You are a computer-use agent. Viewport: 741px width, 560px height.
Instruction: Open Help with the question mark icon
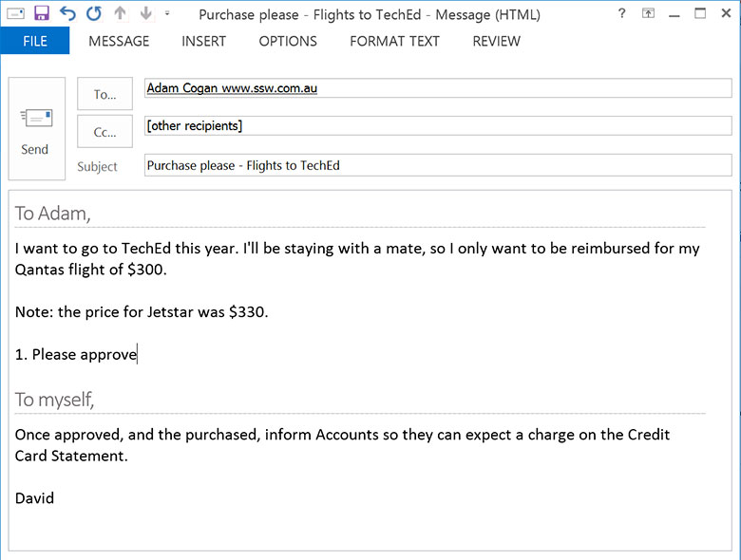click(621, 13)
